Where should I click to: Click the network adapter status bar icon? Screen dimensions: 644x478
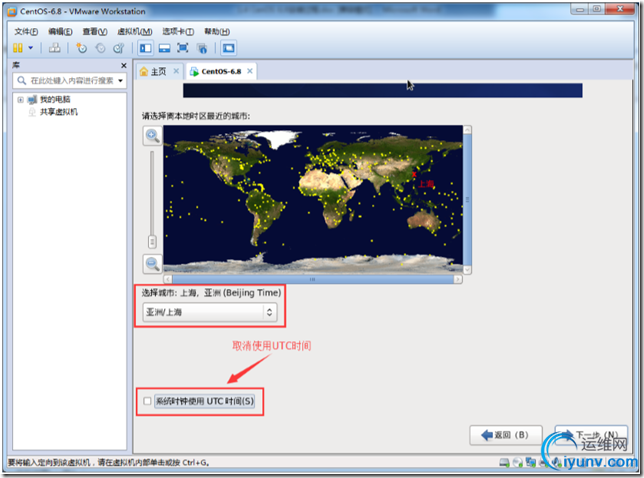(x=530, y=463)
